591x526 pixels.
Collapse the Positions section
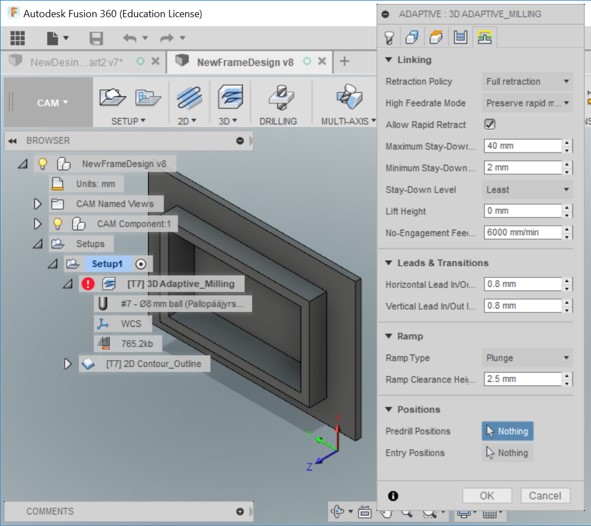[x=389, y=409]
